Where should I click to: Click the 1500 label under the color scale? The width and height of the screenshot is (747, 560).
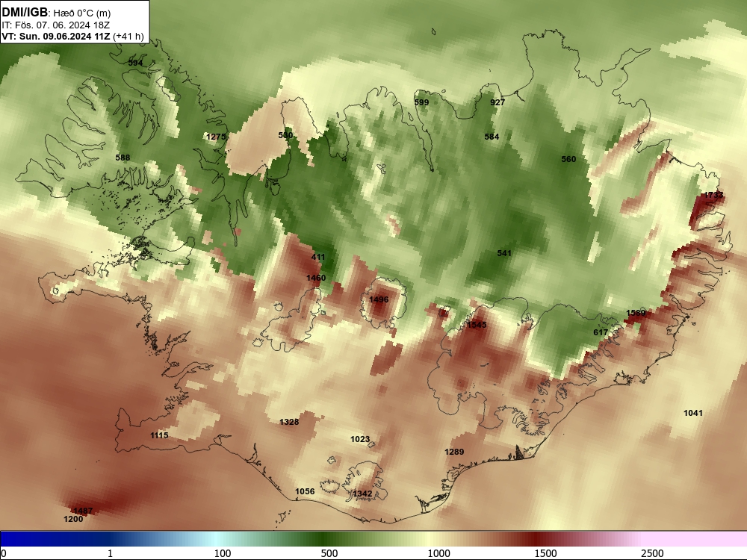(545, 553)
